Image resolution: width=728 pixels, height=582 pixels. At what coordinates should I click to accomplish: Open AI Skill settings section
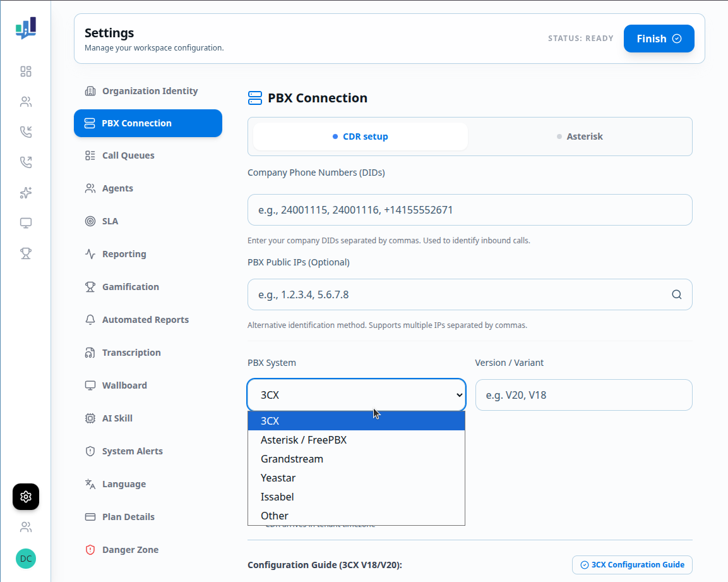click(148, 418)
